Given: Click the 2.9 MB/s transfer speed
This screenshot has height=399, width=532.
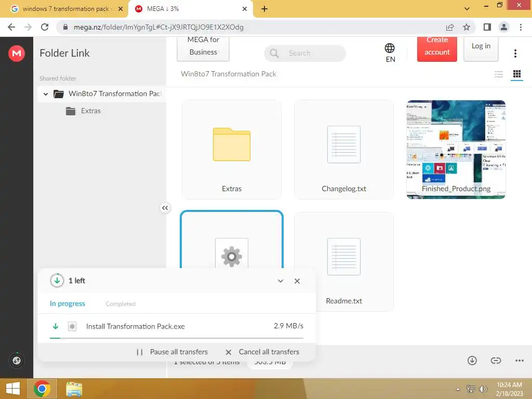Looking at the screenshot, I should [288, 326].
